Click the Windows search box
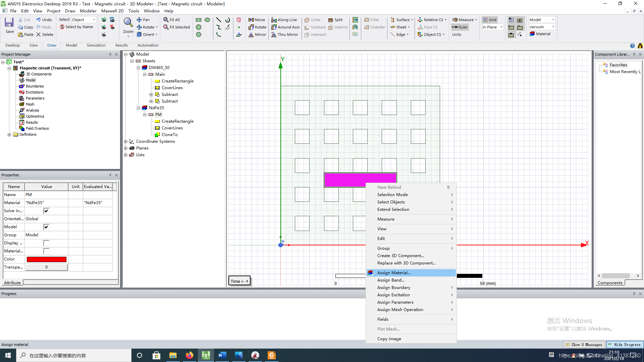 click(74, 355)
